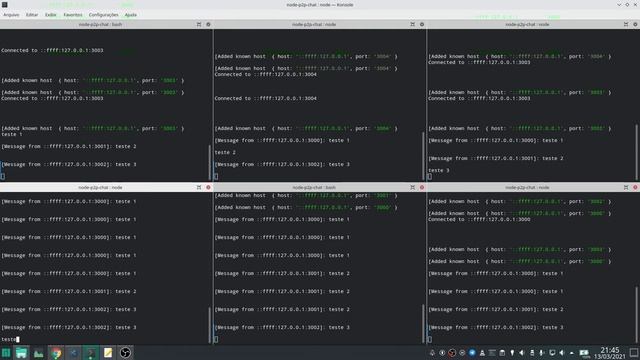
Task: Click the bottom-middle pane scrollbar
Action: coord(423,324)
